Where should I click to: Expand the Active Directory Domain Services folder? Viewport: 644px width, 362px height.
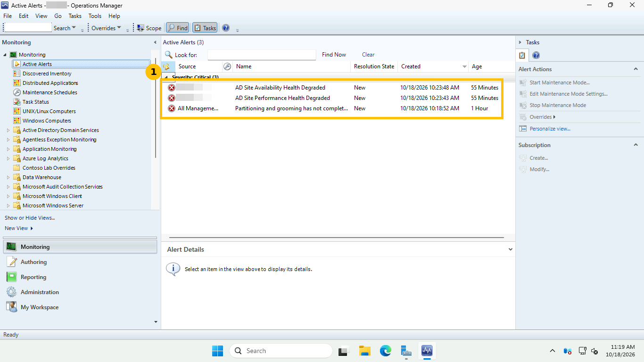(8, 130)
